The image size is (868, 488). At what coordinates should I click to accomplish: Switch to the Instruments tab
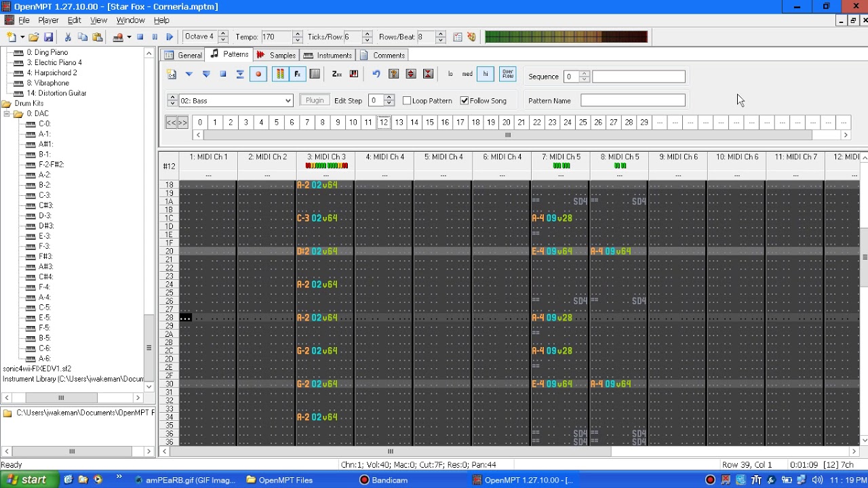point(328,55)
